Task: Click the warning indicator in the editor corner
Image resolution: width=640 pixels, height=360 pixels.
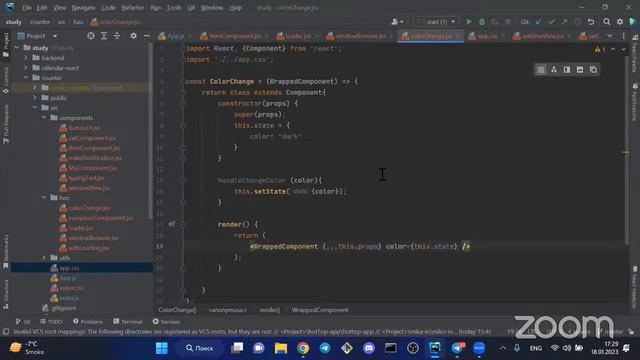Action: tap(600, 49)
